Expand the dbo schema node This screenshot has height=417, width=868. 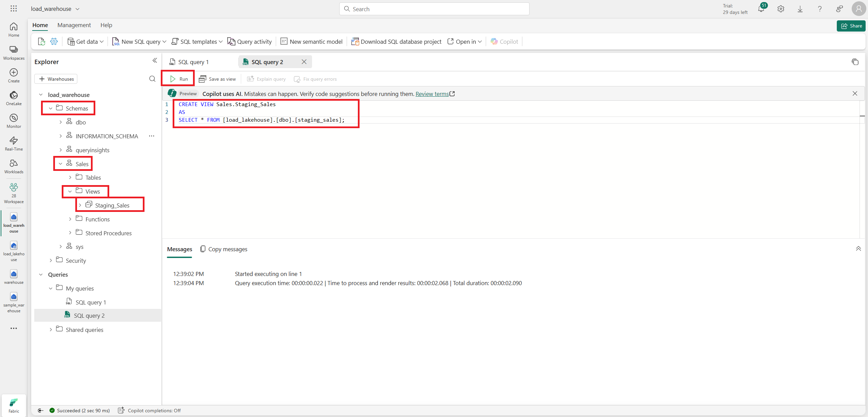coord(61,122)
